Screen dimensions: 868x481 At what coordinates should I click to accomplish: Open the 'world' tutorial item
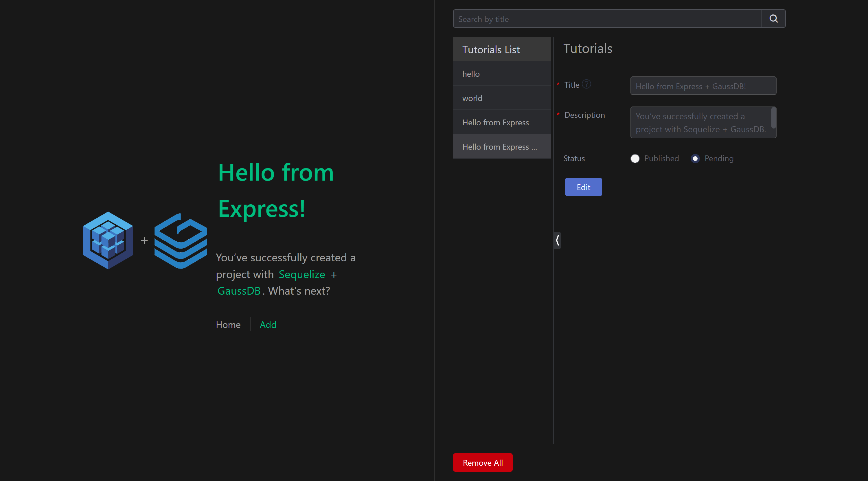(x=501, y=98)
